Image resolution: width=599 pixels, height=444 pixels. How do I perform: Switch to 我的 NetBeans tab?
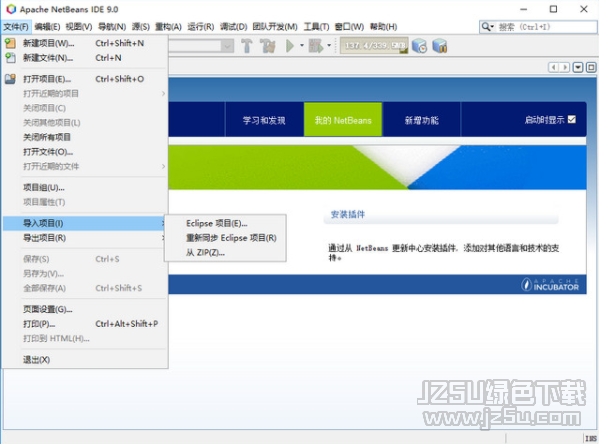[343, 120]
